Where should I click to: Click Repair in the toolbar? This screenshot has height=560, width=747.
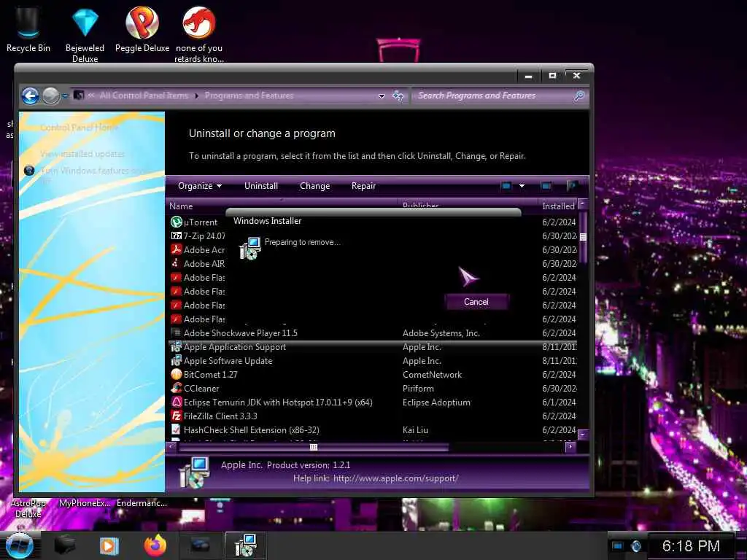coord(363,186)
